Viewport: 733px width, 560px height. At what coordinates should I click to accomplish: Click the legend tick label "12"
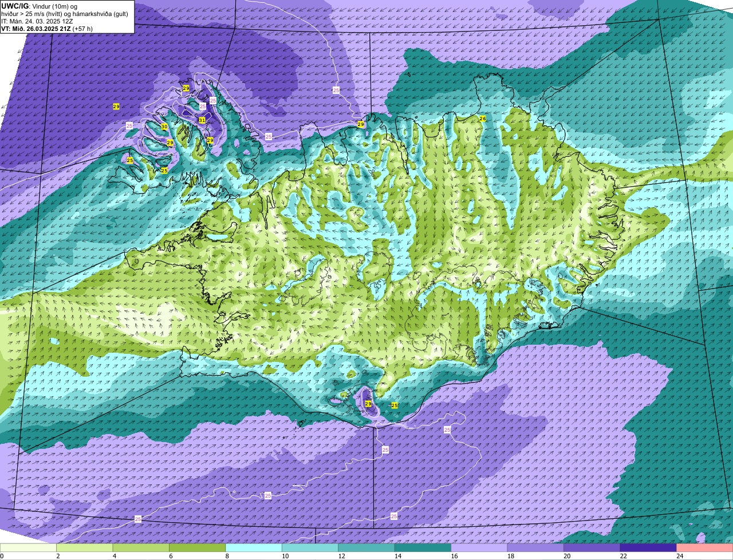341,556
